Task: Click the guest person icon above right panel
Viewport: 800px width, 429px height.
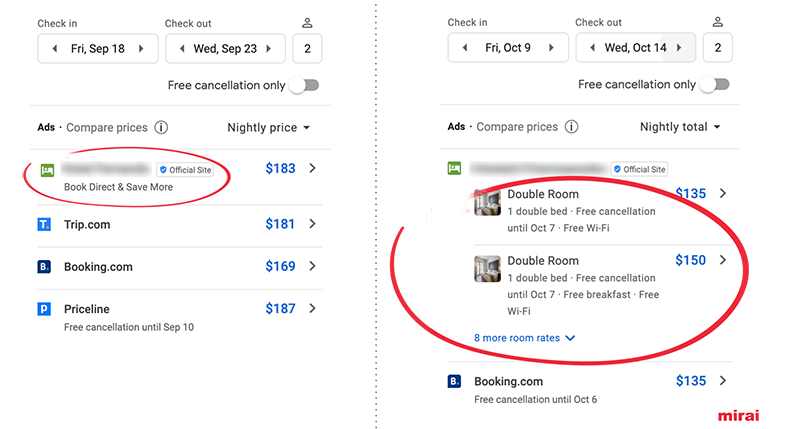Action: pyautogui.click(x=717, y=22)
